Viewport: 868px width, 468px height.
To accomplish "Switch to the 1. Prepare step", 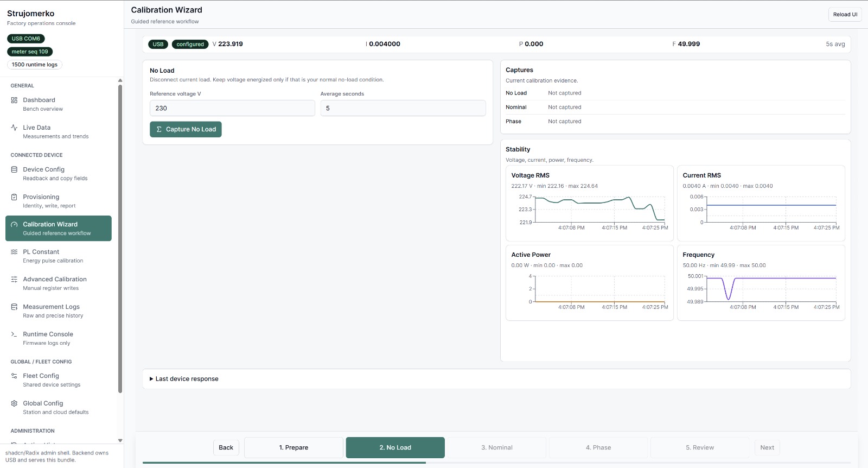I will coord(293,447).
